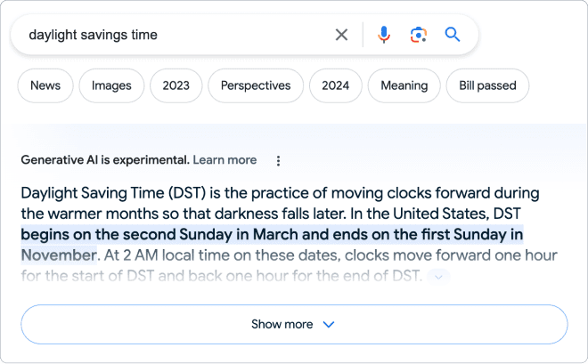
Task: Open Google Lens image search
Action: click(418, 35)
